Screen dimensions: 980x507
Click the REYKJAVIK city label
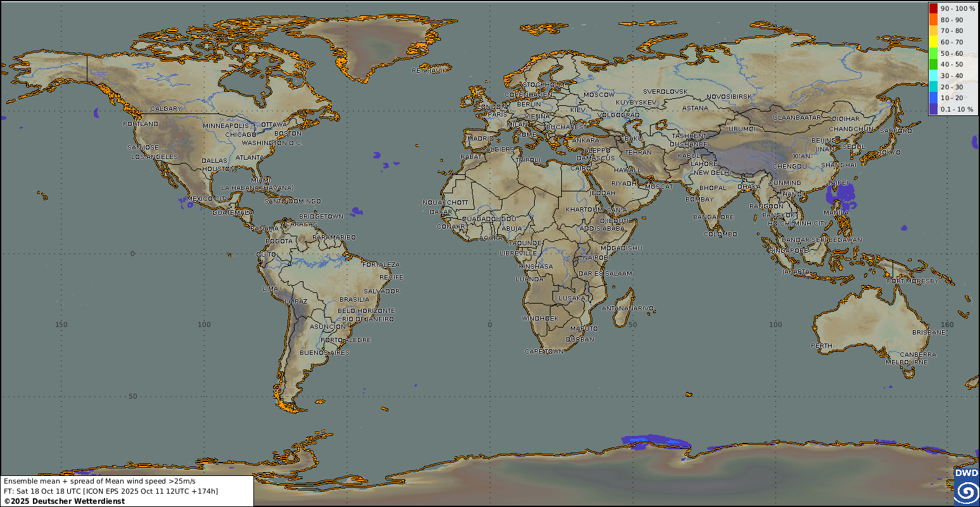[428, 70]
